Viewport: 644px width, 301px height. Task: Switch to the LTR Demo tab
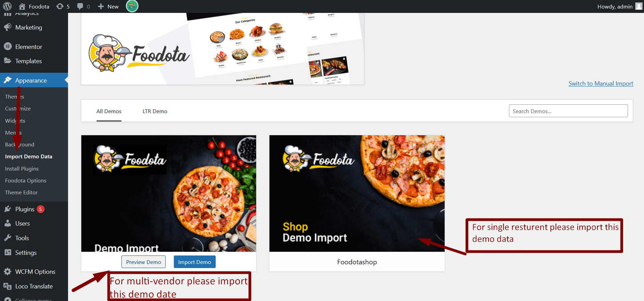pyautogui.click(x=155, y=111)
